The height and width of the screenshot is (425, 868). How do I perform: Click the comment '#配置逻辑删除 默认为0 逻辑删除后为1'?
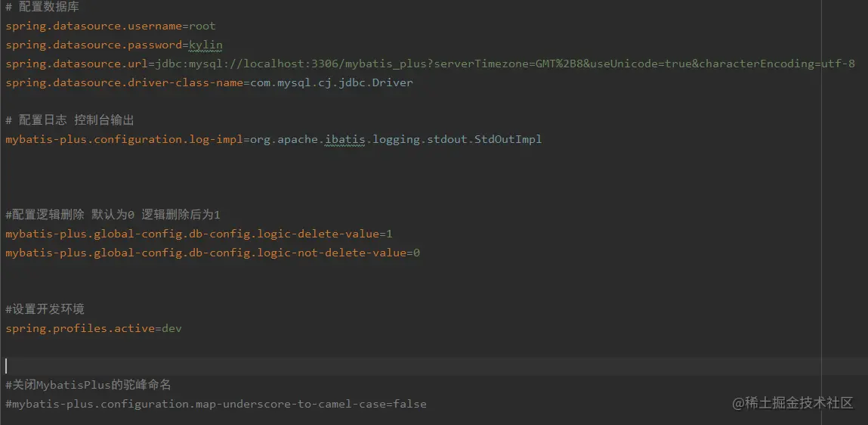[x=113, y=215]
